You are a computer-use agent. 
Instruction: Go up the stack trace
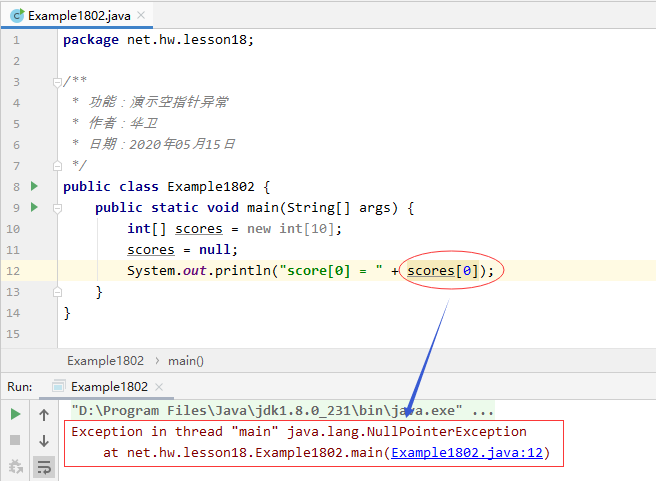[44, 415]
